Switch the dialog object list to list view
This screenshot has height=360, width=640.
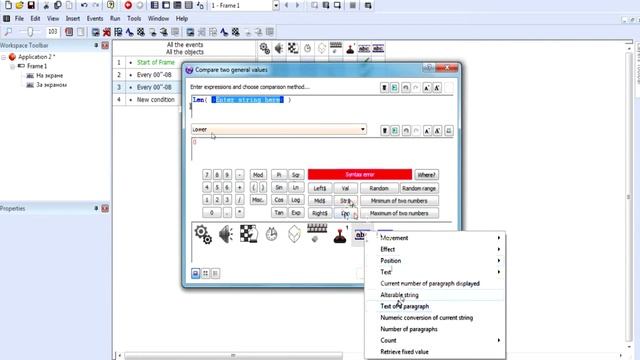click(215, 273)
